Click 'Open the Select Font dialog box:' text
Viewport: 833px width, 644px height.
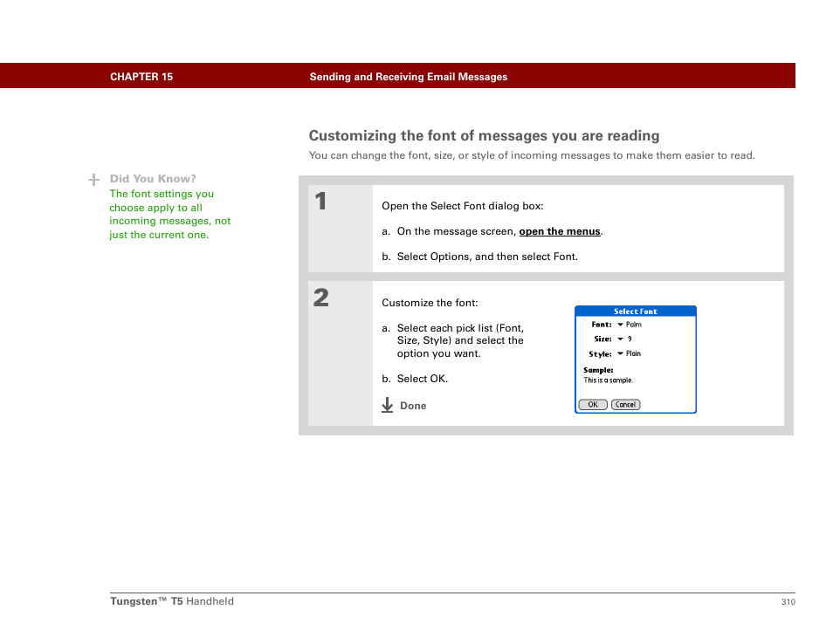(x=462, y=206)
